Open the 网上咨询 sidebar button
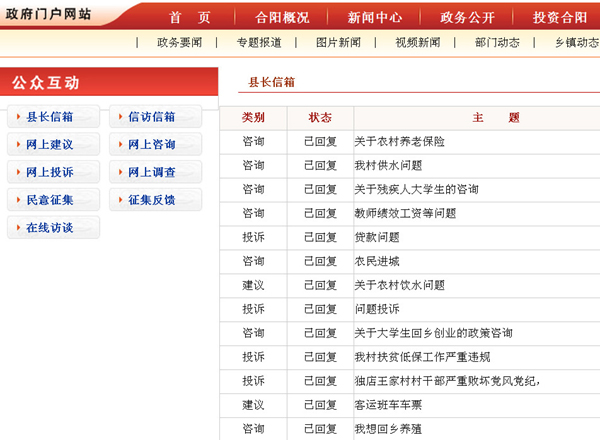 coord(155,145)
